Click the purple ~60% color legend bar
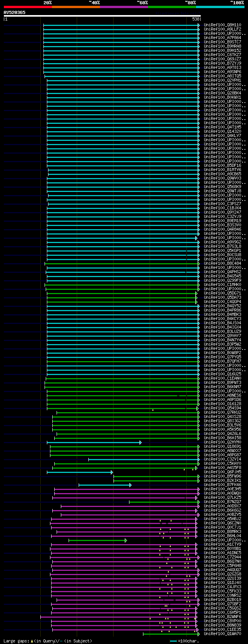The height and width of the screenshot is (644, 248). [124, 7]
